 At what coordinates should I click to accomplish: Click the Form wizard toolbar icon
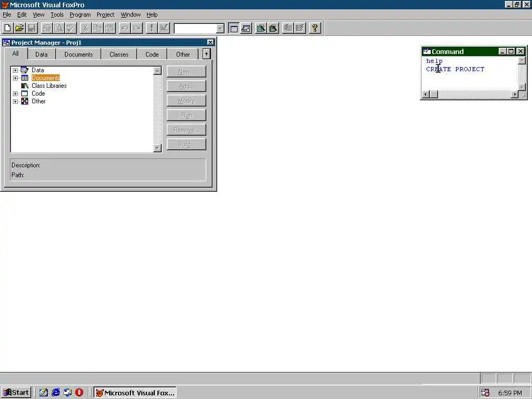(x=261, y=28)
